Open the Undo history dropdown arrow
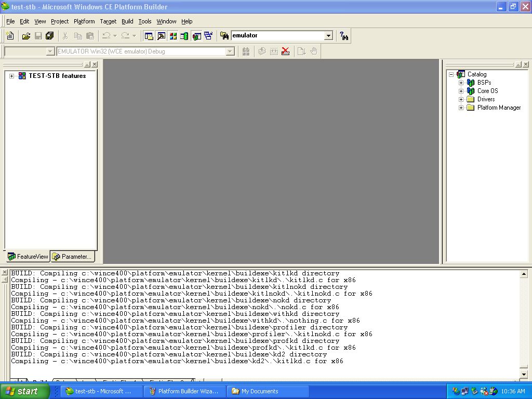532x399 pixels. pyautogui.click(x=115, y=36)
